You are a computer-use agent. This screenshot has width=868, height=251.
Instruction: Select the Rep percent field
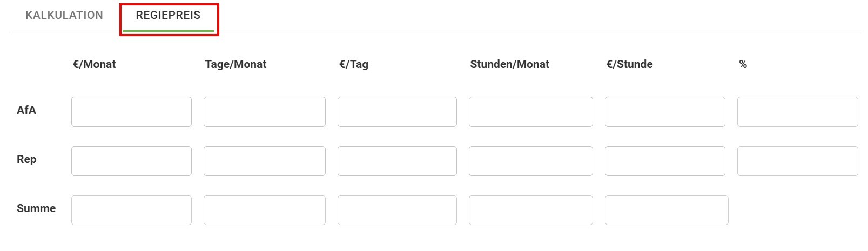(x=797, y=161)
